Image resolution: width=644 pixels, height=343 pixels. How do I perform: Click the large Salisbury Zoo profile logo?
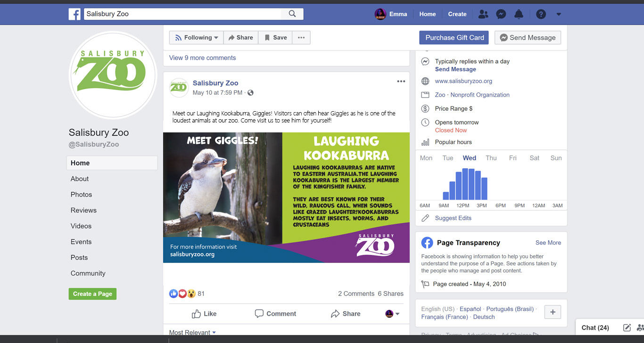113,75
